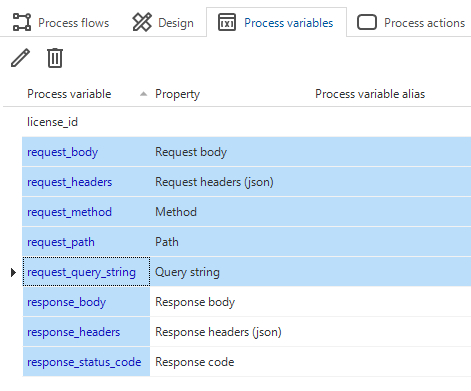Select the response_status_code variable
This screenshot has height=391, width=471.
coord(86,362)
